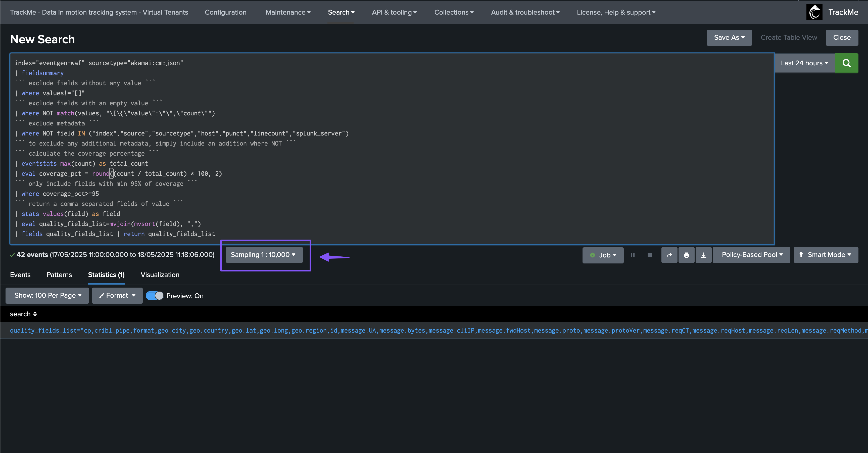This screenshot has width=868, height=453.
Task: Open the Save As dropdown
Action: point(729,37)
